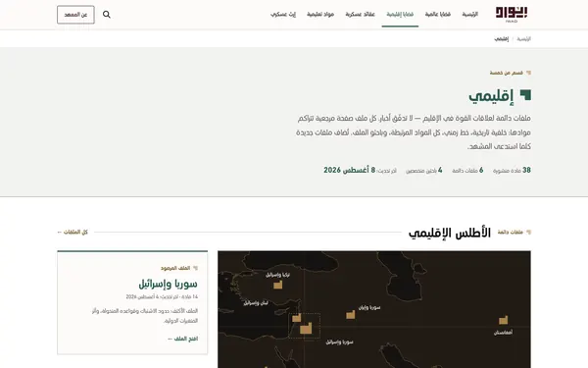Click the سوريا وإسرائيل map label

339,342
